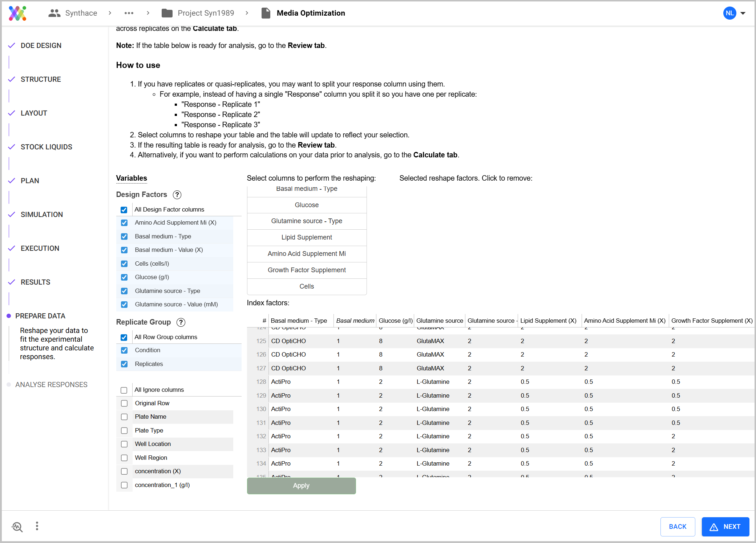Open the team icon next to Synthace
The width and height of the screenshot is (756, 543).
[x=54, y=13]
